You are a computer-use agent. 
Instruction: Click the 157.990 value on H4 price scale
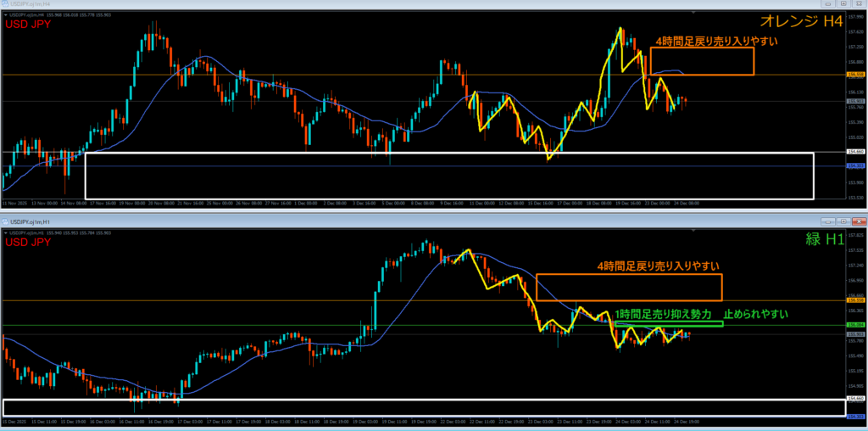pos(855,16)
